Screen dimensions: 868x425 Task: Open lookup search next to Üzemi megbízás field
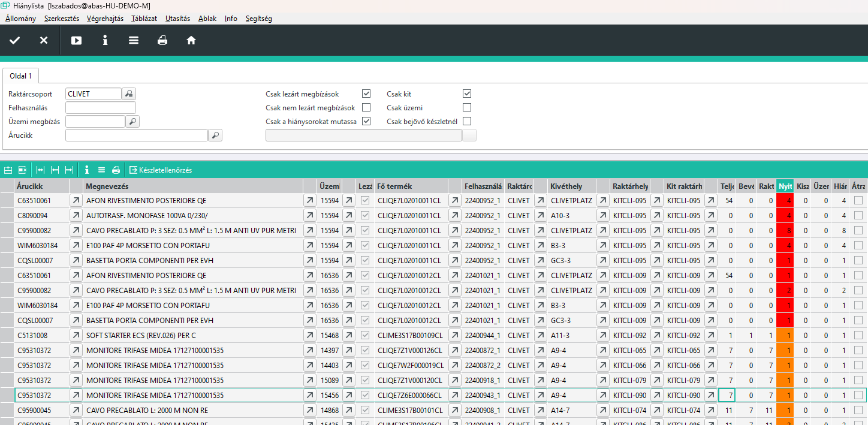coord(133,122)
